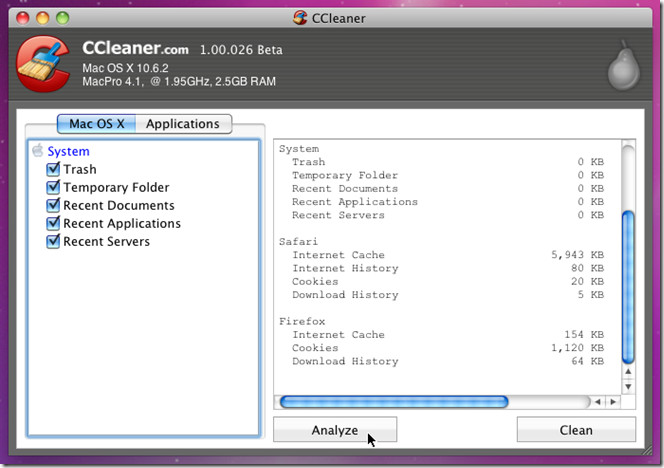The width and height of the screenshot is (664, 468).
Task: Click the CCleaner.com header title
Action: click(136, 48)
